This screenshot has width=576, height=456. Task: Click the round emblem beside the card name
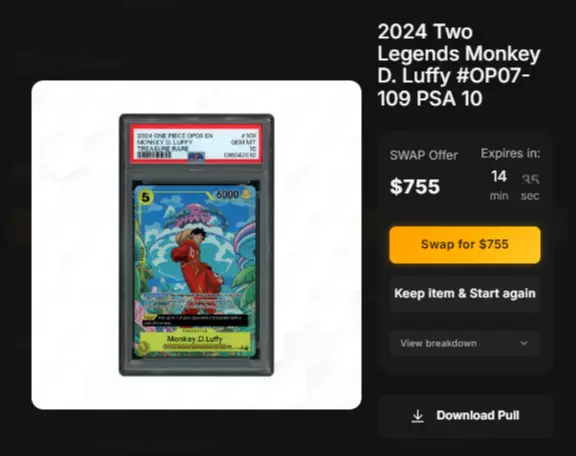tap(144, 347)
